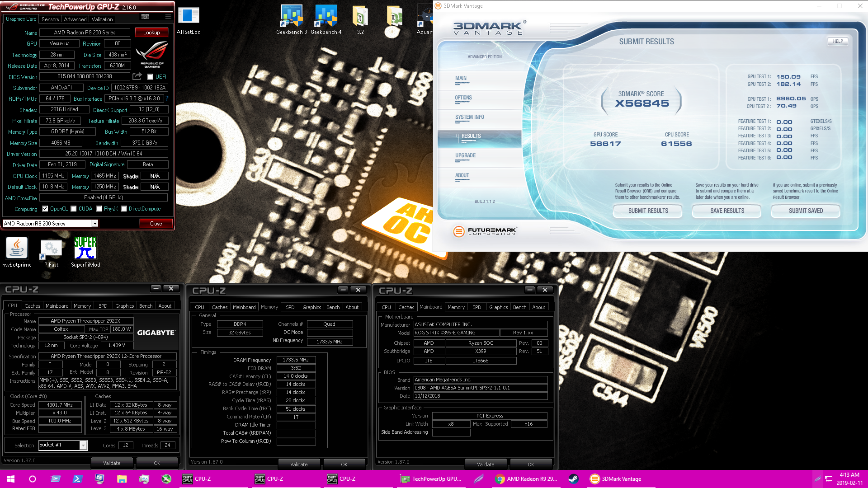
Task: Toggle the CUDA computing checkbox
Action: (x=74, y=209)
